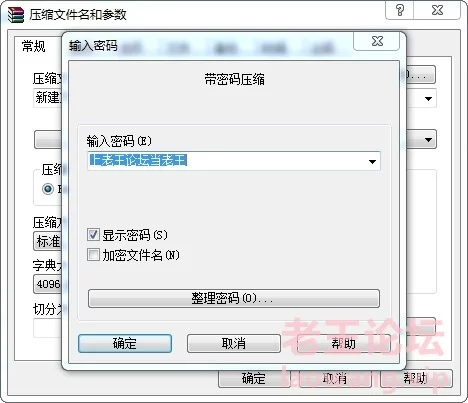Click the WinRAR books icon in title bar
Image resolution: width=468 pixels, height=403 pixels.
(x=16, y=15)
